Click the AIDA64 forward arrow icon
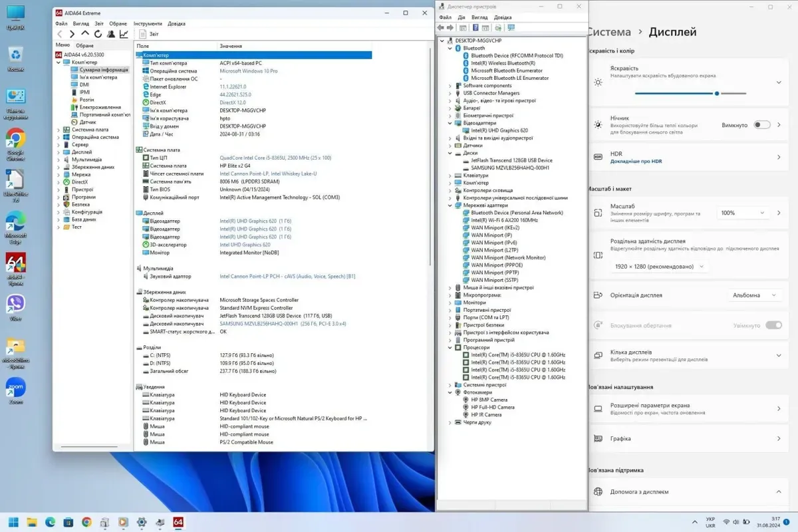Image resolution: width=798 pixels, height=532 pixels. pos(72,34)
